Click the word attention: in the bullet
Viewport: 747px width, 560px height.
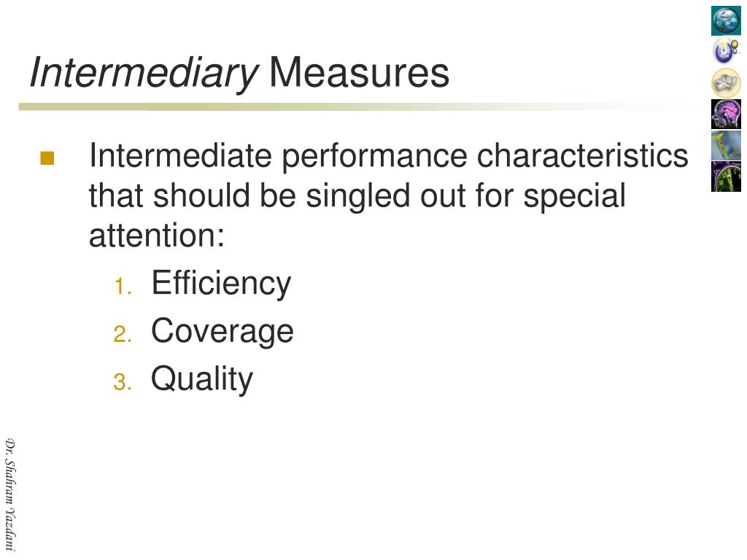tap(157, 236)
